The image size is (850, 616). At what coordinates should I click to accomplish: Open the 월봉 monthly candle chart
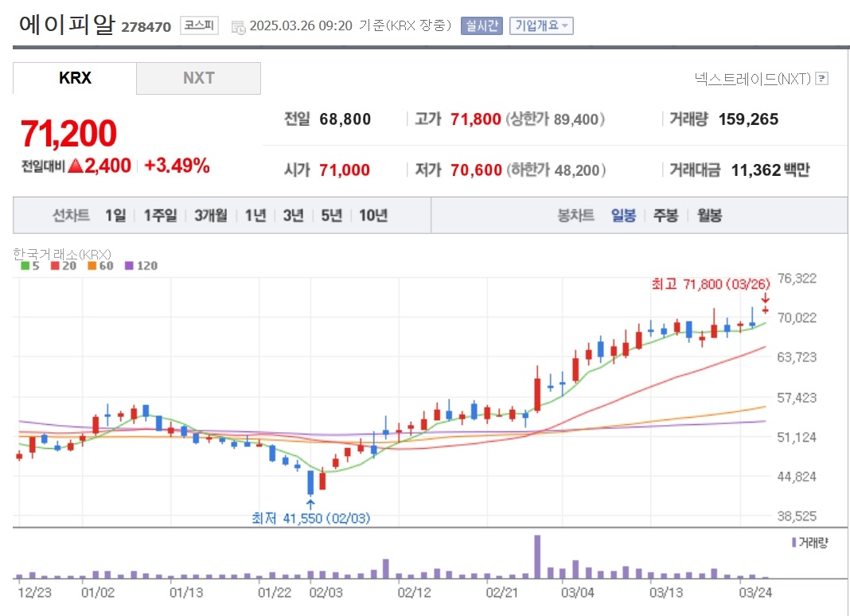[x=710, y=215]
